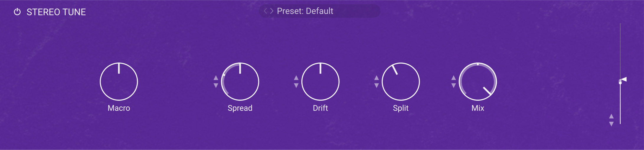Click the up arrow next to Split

tap(377, 78)
